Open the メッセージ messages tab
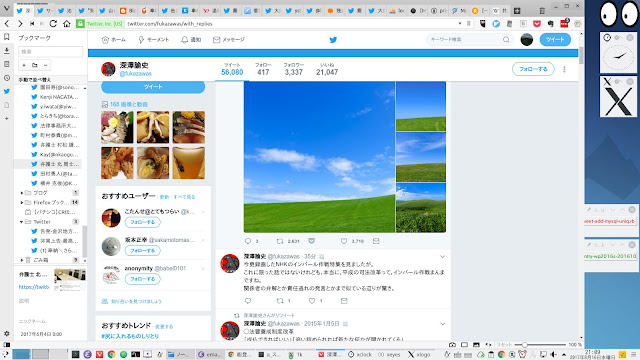The height and width of the screenshot is (360, 640). click(x=229, y=40)
